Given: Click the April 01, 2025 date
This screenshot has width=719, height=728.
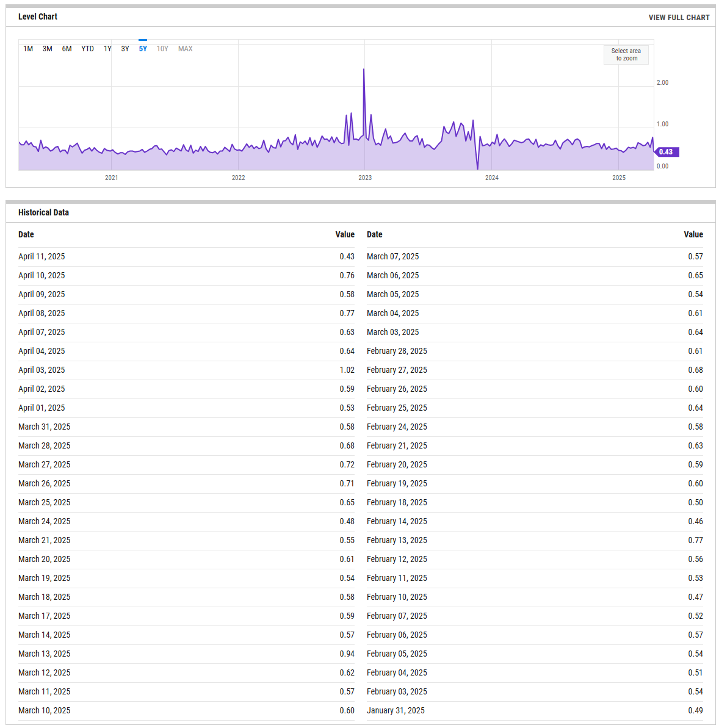Looking at the screenshot, I should point(42,408).
